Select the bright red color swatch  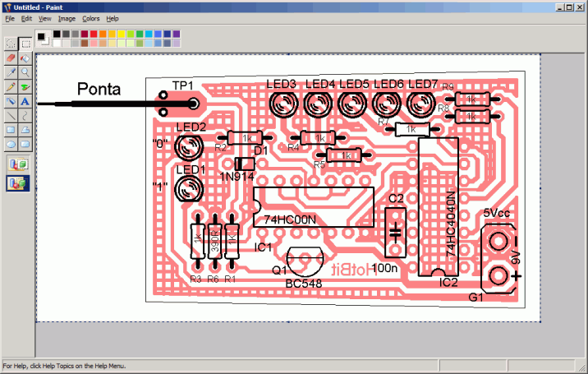(x=94, y=35)
